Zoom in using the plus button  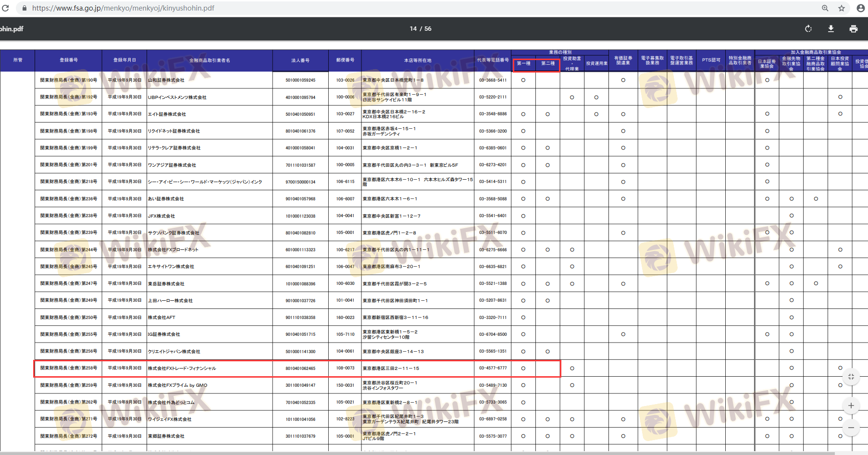pos(851,406)
